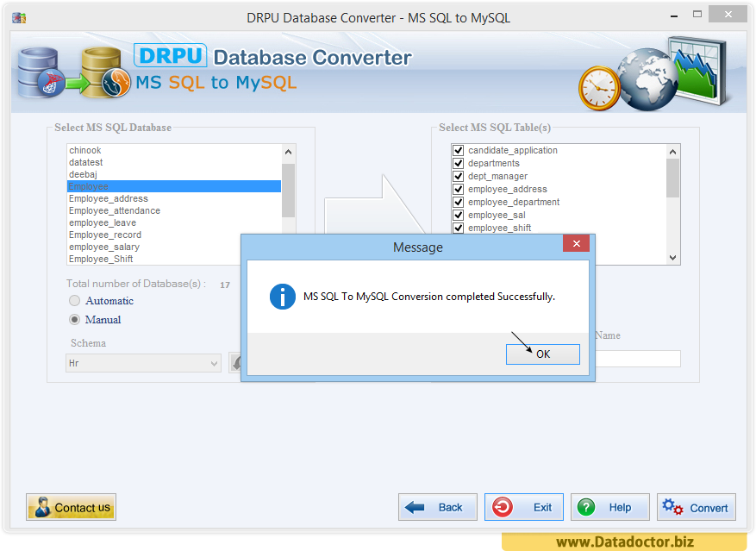This screenshot has width=756, height=551.
Task: Minimize the Database Converter window
Action: point(674,16)
